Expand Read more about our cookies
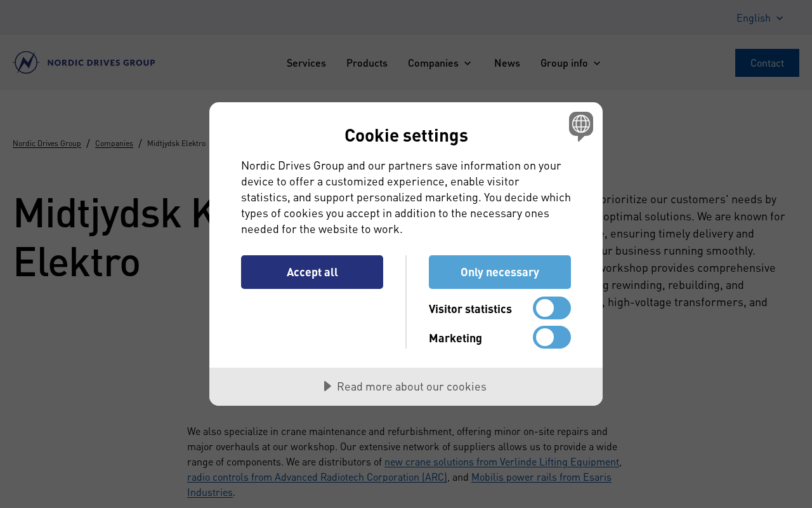812x508 pixels. tap(405, 386)
